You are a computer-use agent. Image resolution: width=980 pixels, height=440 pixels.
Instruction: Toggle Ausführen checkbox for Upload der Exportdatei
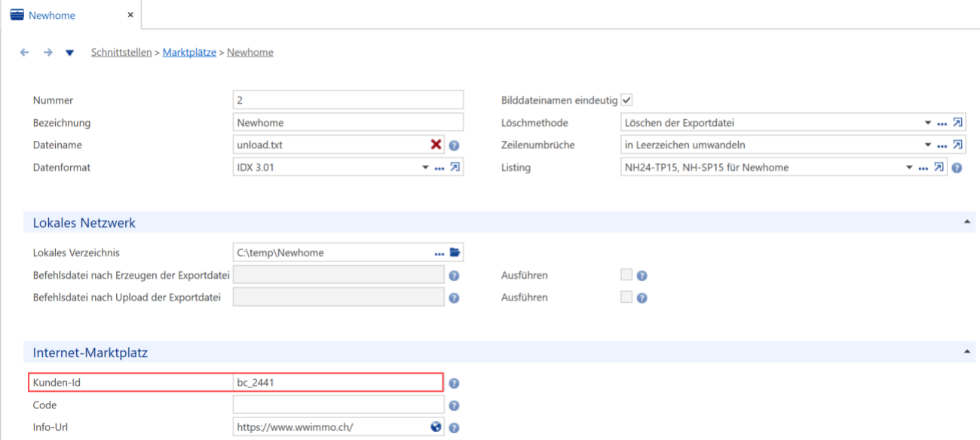pos(626,297)
